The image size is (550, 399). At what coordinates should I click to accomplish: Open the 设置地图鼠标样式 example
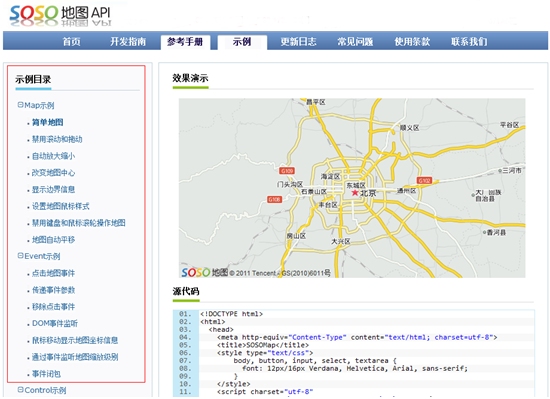61,206
